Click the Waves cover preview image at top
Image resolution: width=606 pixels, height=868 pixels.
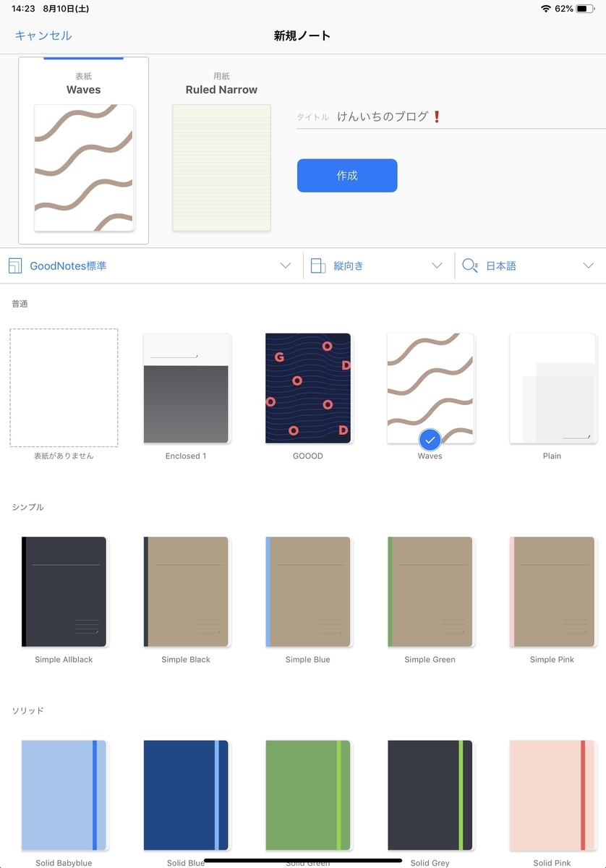pyautogui.click(x=84, y=168)
